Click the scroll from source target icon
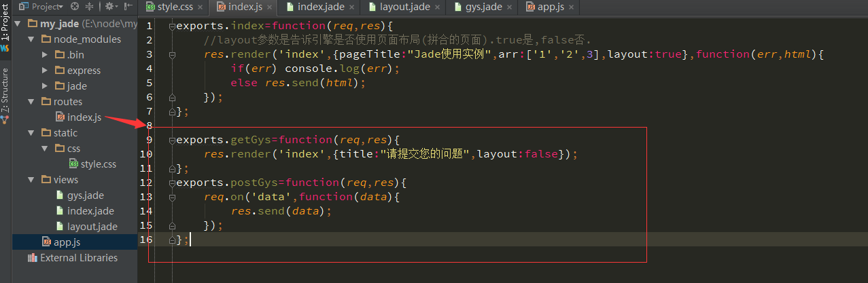 [x=75, y=7]
